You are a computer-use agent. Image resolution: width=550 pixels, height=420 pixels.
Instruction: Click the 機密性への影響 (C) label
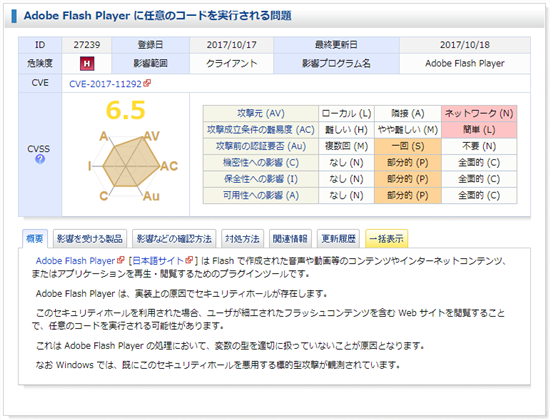[x=261, y=163]
